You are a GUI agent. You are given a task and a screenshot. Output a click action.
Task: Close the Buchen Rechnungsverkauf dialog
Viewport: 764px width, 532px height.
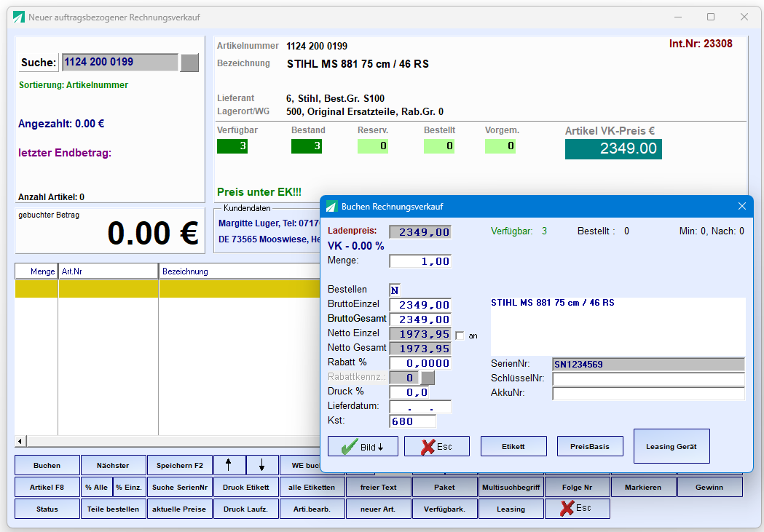point(742,207)
